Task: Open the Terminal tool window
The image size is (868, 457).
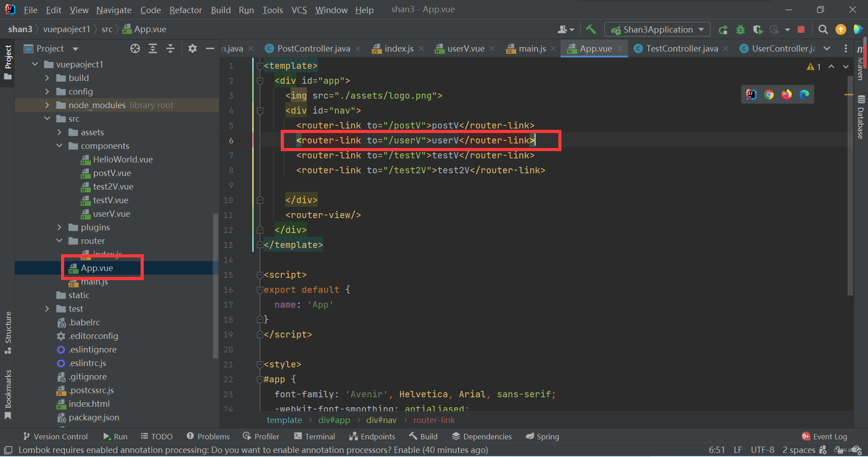Action: coord(315,437)
